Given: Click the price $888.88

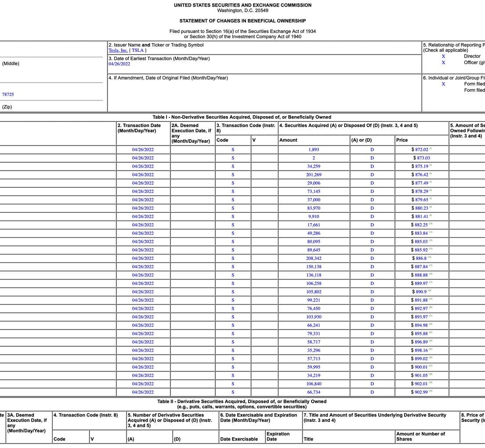Looking at the screenshot, I should pyautogui.click(x=420, y=275).
